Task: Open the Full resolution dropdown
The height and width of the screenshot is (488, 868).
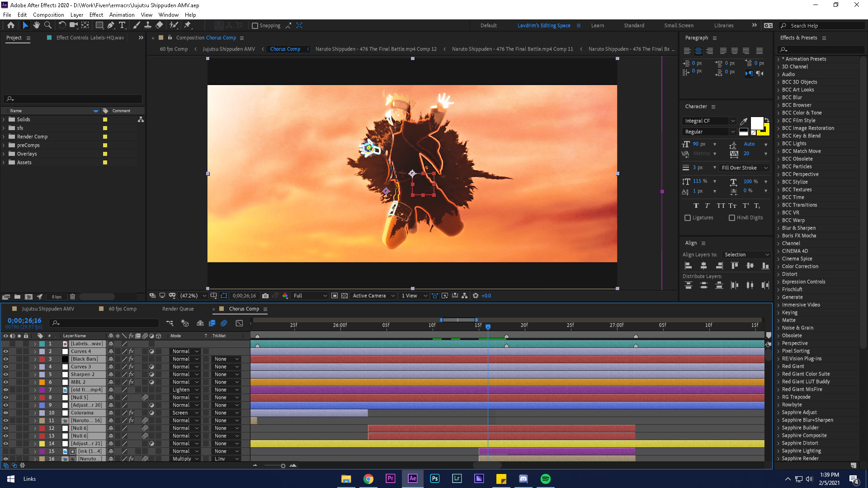Action: [x=310, y=296]
